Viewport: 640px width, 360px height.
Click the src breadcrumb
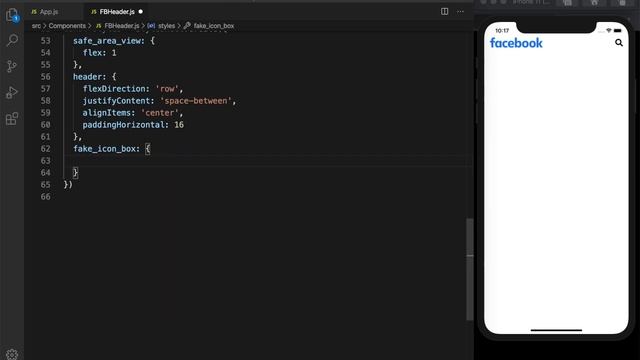point(36,26)
